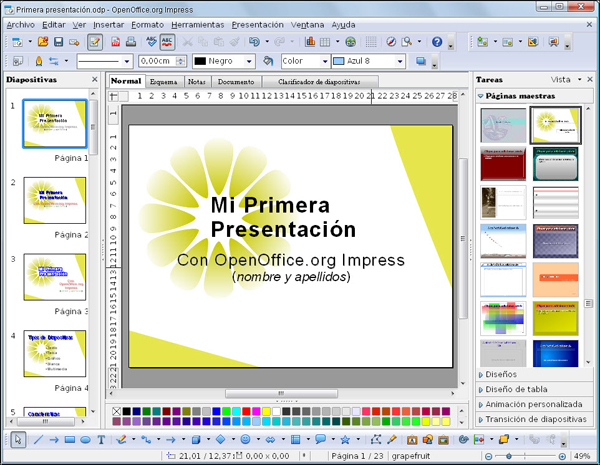This screenshot has width=600, height=465.
Task: Close the Diapositivas panel
Action: coord(95,80)
